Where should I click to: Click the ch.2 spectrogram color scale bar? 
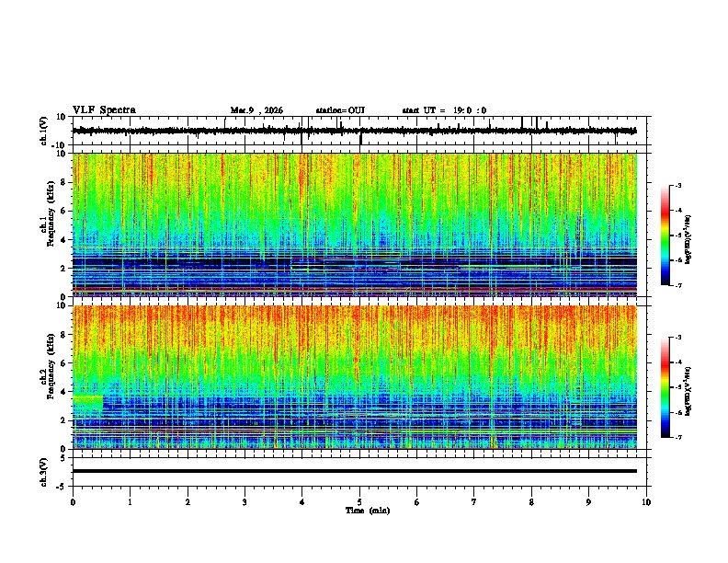tap(665, 387)
